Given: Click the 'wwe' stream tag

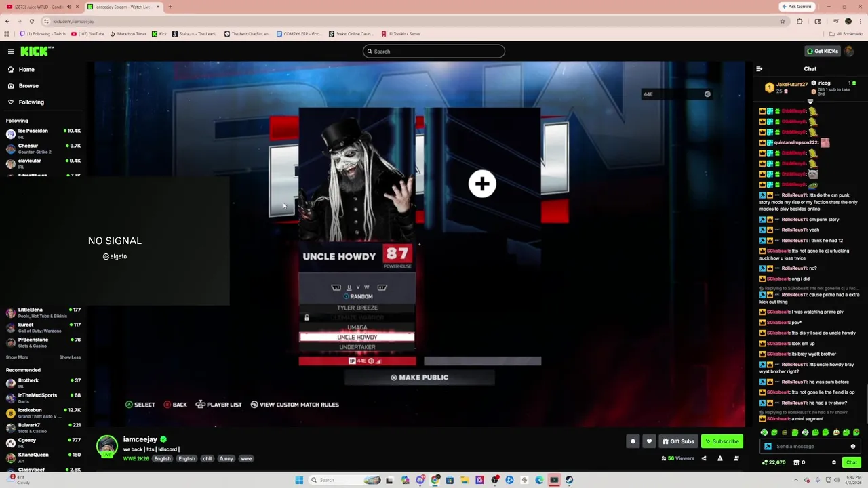Looking at the screenshot, I should tap(246, 459).
